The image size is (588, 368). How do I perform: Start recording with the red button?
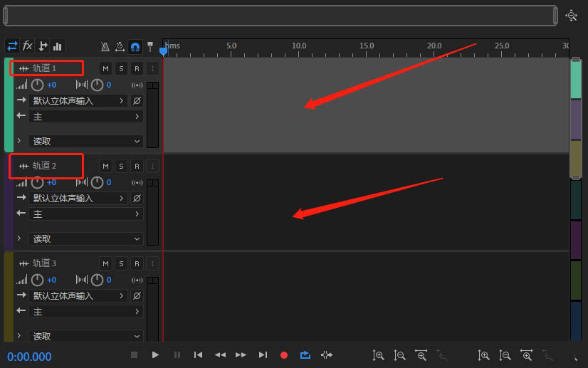click(x=284, y=355)
